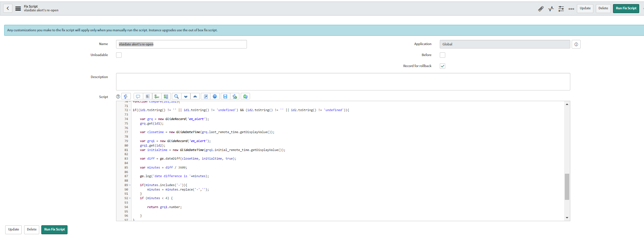Collapse the code fold arrow at line 89
This screenshot has width=644, height=237.
coord(130,185)
